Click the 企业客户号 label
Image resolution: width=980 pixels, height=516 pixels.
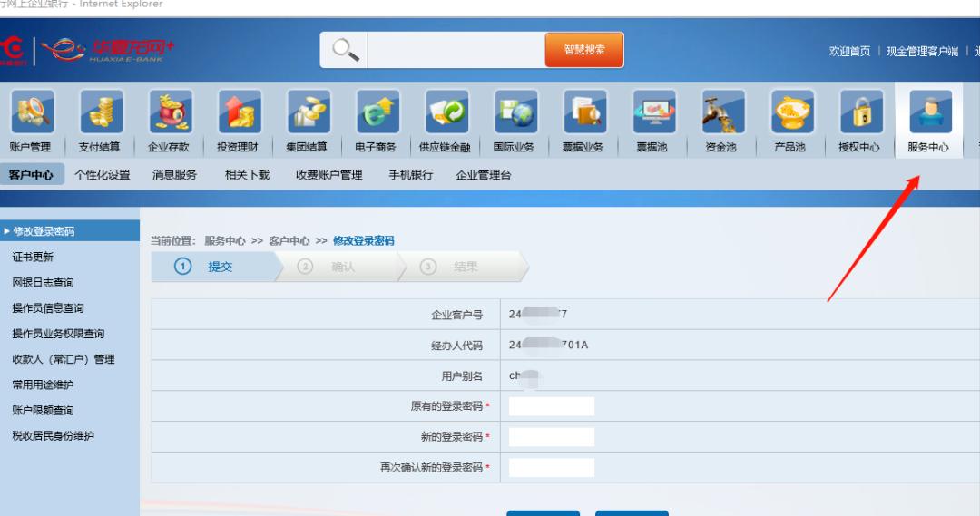click(456, 315)
